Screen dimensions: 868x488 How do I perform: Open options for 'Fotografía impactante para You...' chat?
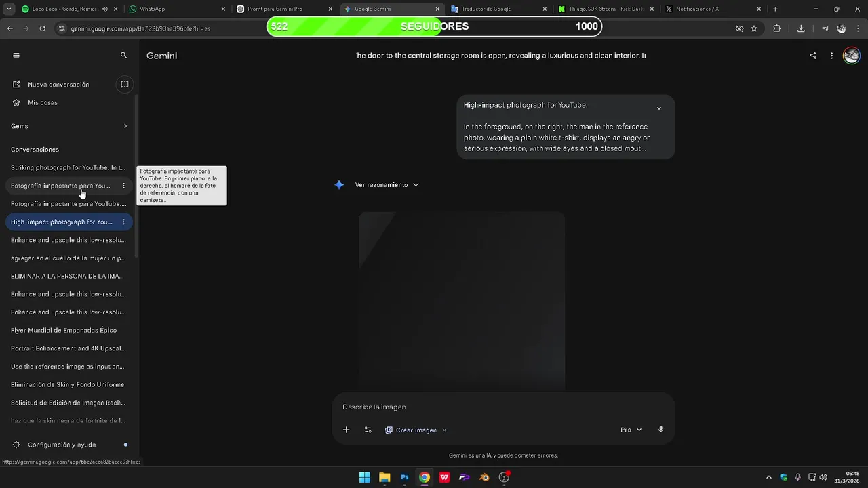pyautogui.click(x=123, y=186)
